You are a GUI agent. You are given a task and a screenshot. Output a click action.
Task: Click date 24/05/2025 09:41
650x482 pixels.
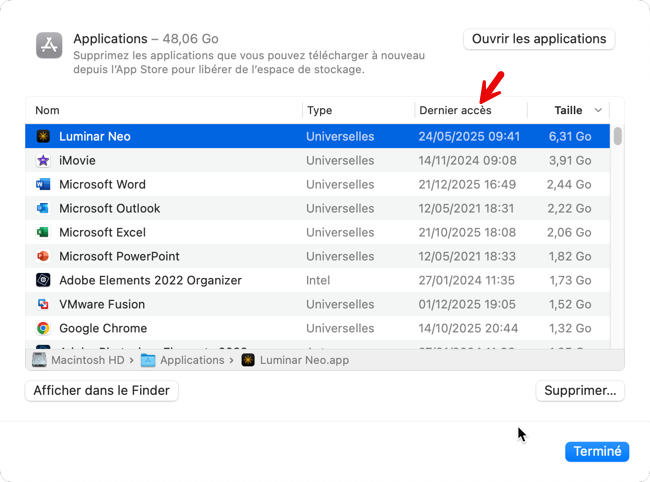coord(469,136)
